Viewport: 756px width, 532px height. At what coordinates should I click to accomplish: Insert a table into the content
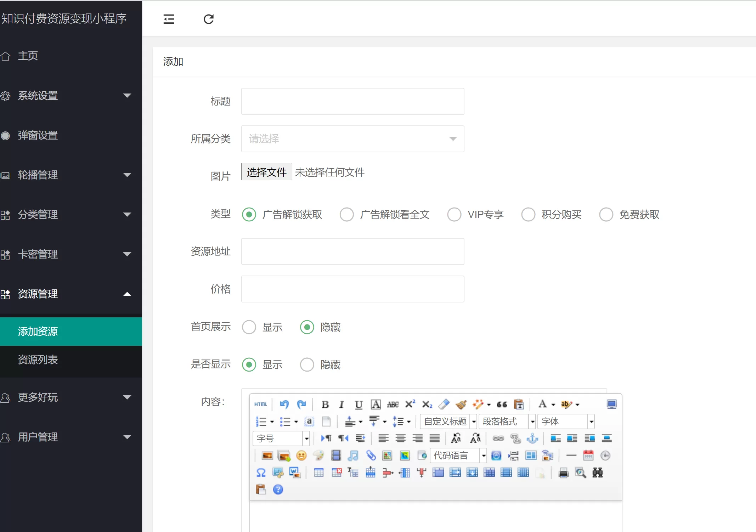coord(318,472)
